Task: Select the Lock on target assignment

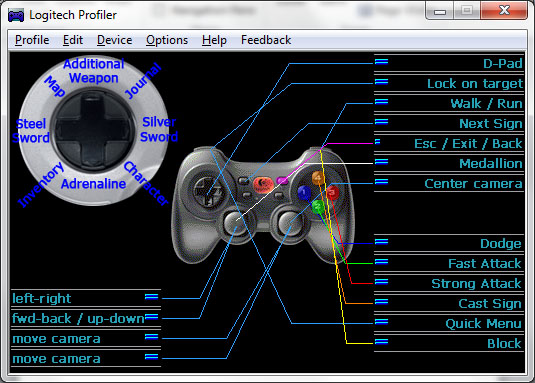Action: click(475, 84)
